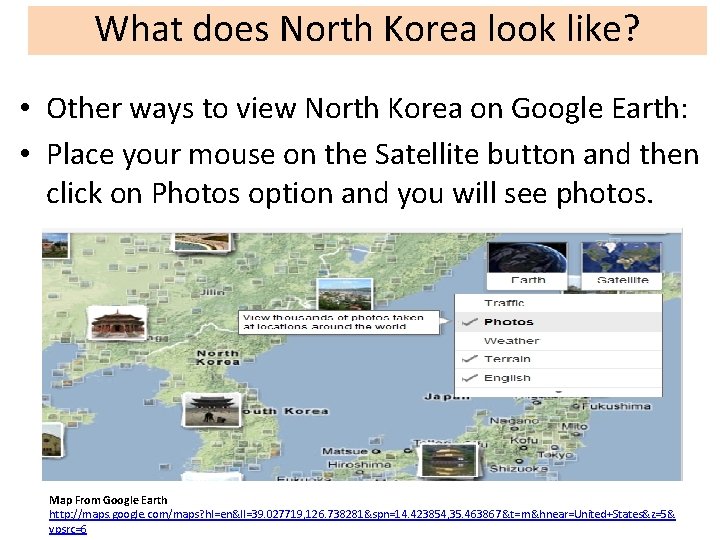Screen dimensions: 720x540
Task: Click the Tokyo city label
Action: click(x=555, y=455)
